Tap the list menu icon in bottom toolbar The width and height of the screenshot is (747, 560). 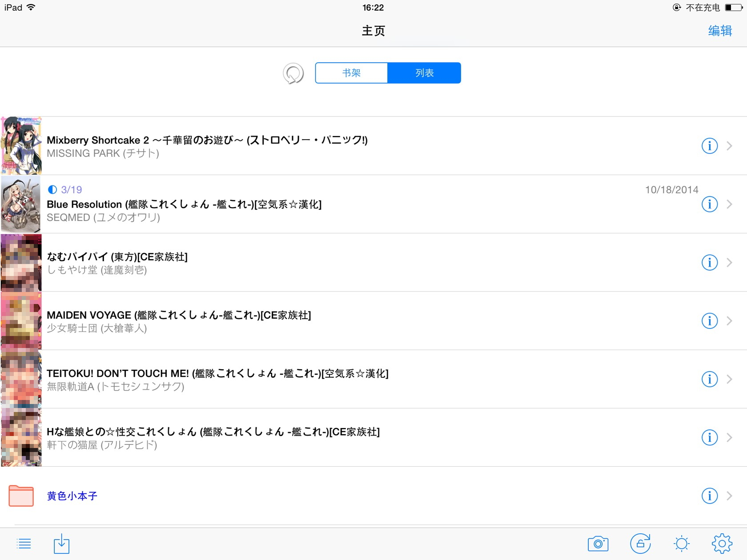(24, 544)
